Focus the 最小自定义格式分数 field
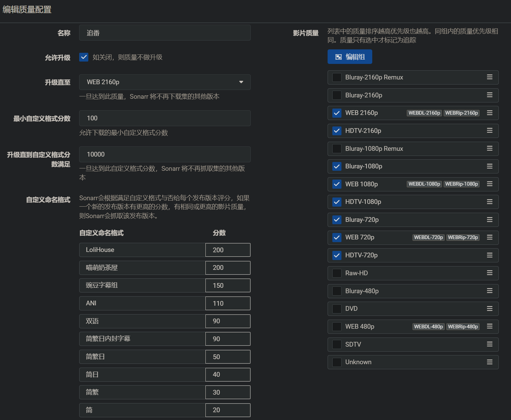Image resolution: width=511 pixels, height=420 pixels. (165, 118)
